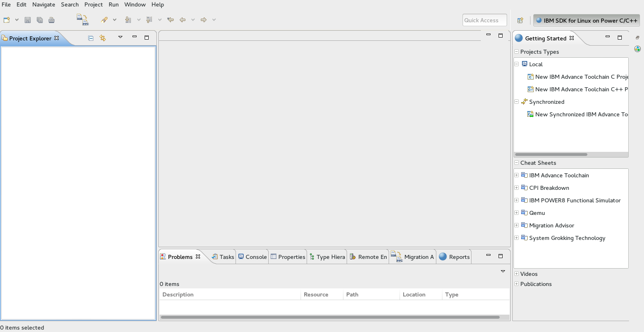Expand the System Grokking Technology cheat sheet
The height and width of the screenshot is (332, 644).
coord(516,238)
